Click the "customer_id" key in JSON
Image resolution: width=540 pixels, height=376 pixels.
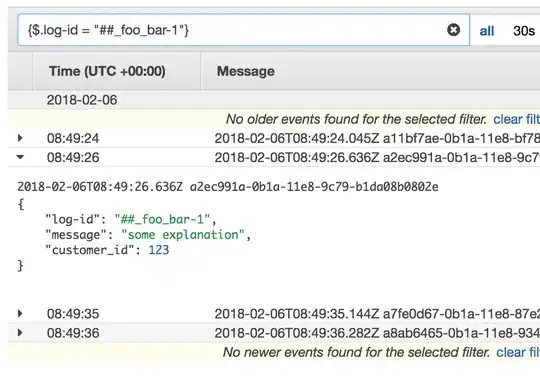tap(90, 250)
